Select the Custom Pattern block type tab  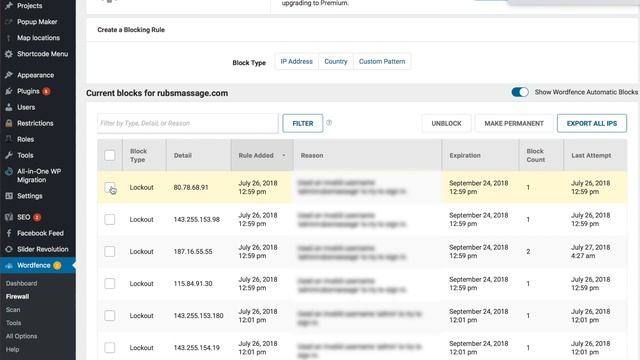coord(382,62)
